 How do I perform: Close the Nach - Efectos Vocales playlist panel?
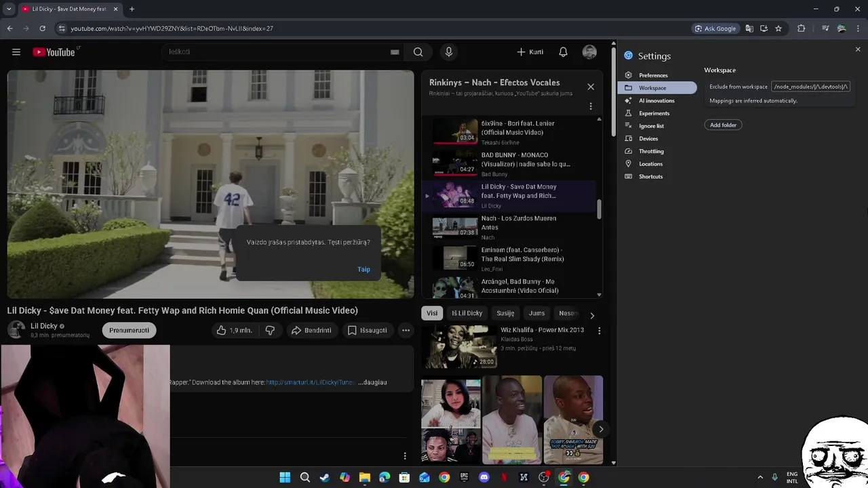pos(591,87)
